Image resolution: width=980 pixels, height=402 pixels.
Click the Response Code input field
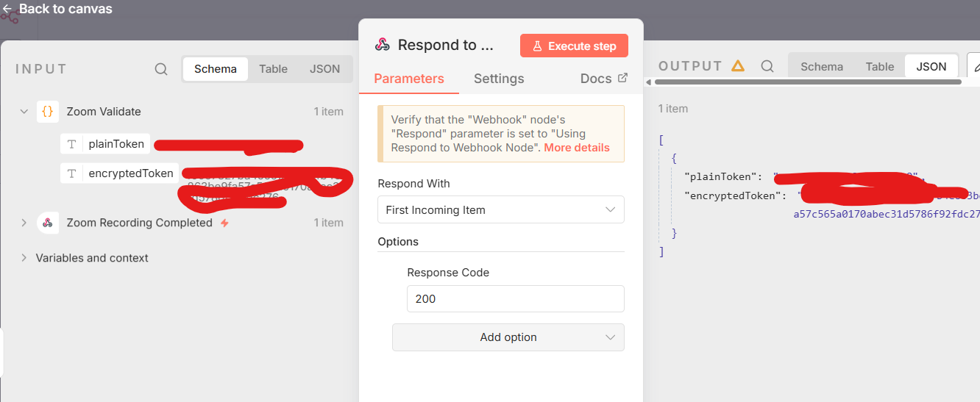pyautogui.click(x=515, y=299)
